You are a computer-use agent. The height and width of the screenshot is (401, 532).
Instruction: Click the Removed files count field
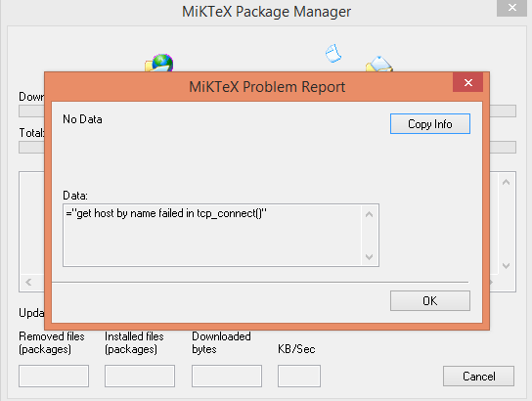[x=54, y=376]
